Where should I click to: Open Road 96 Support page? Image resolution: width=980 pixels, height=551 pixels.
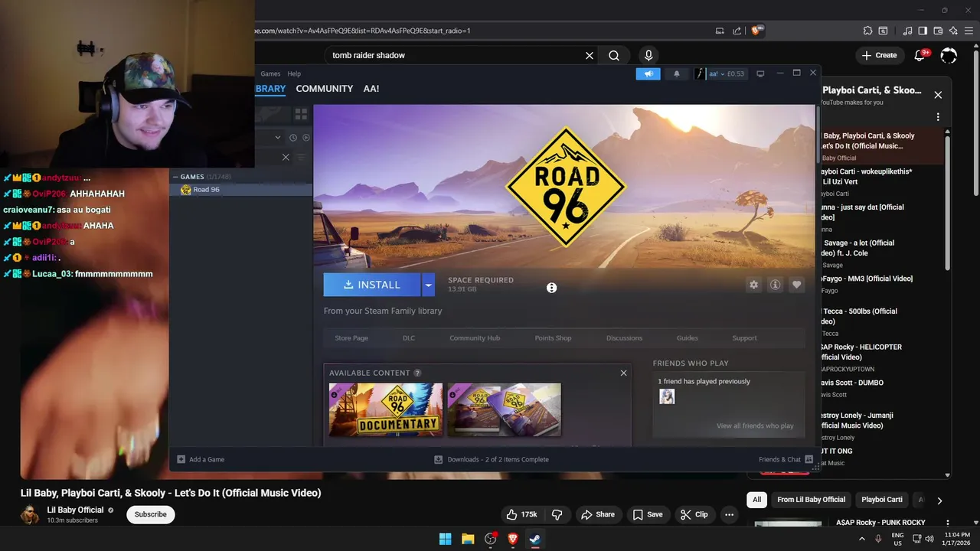click(744, 337)
